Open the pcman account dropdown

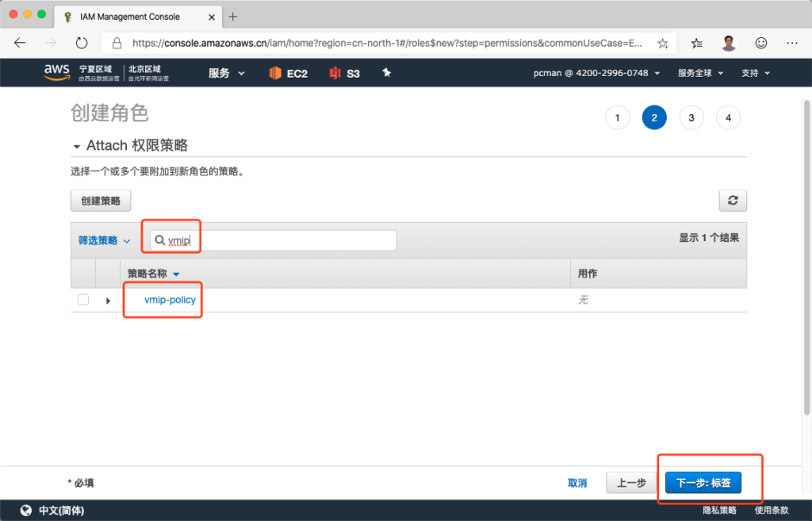596,73
